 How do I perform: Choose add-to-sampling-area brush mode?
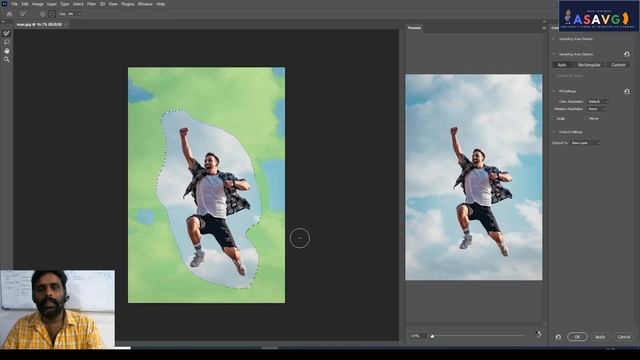point(42,14)
